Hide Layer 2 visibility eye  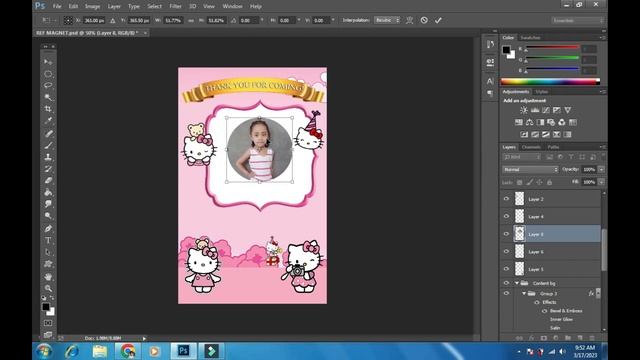[506, 199]
